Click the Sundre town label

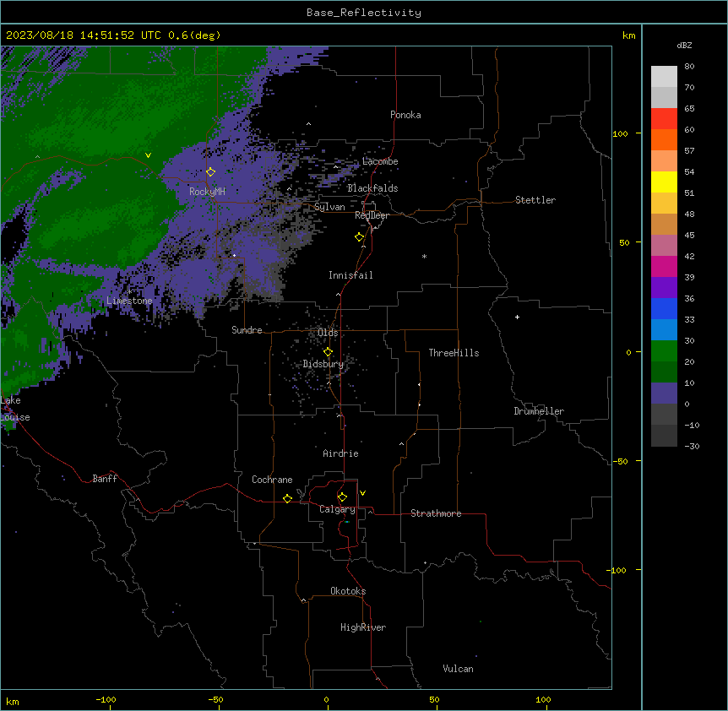click(247, 330)
